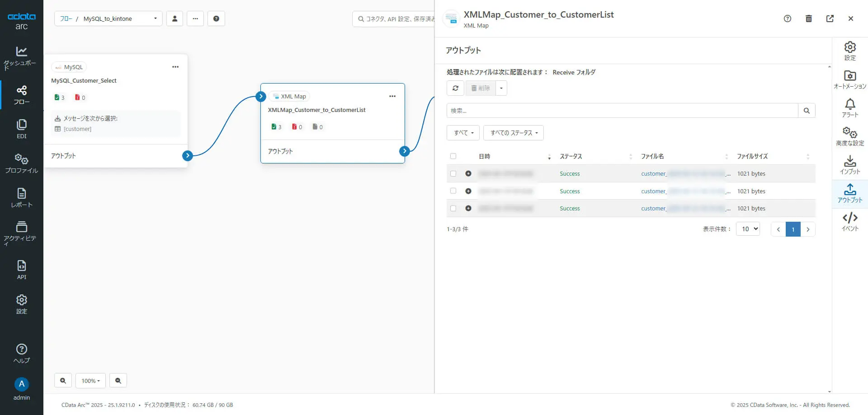Open connector in new window icon

(x=830, y=19)
